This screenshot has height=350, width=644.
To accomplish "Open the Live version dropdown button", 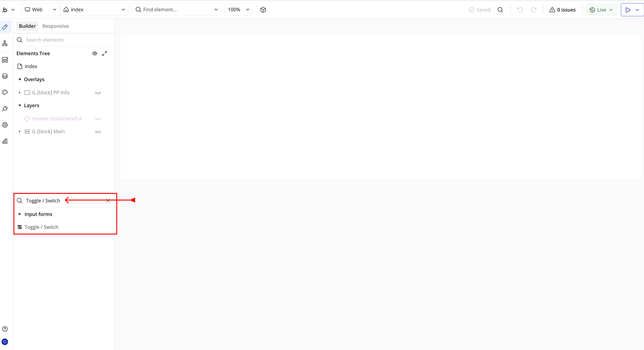I will click(601, 10).
